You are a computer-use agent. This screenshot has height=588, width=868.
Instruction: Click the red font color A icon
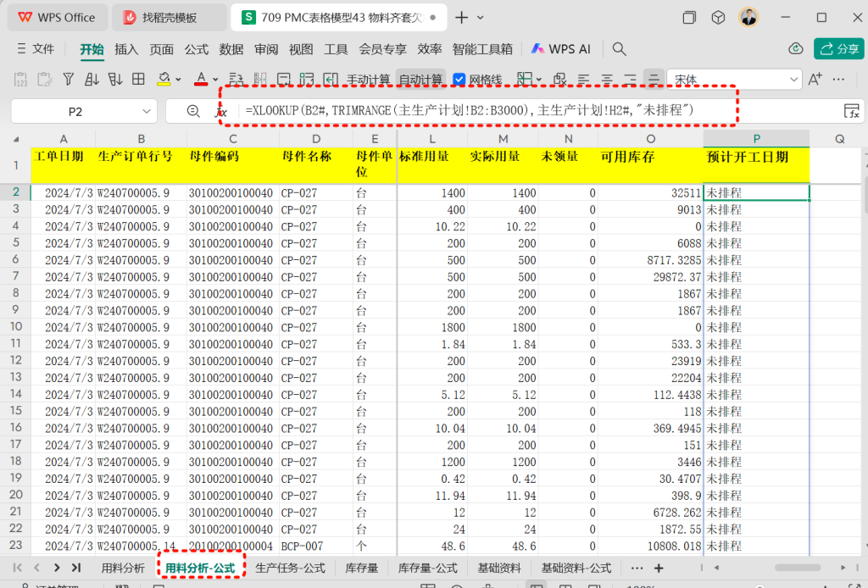point(201,79)
